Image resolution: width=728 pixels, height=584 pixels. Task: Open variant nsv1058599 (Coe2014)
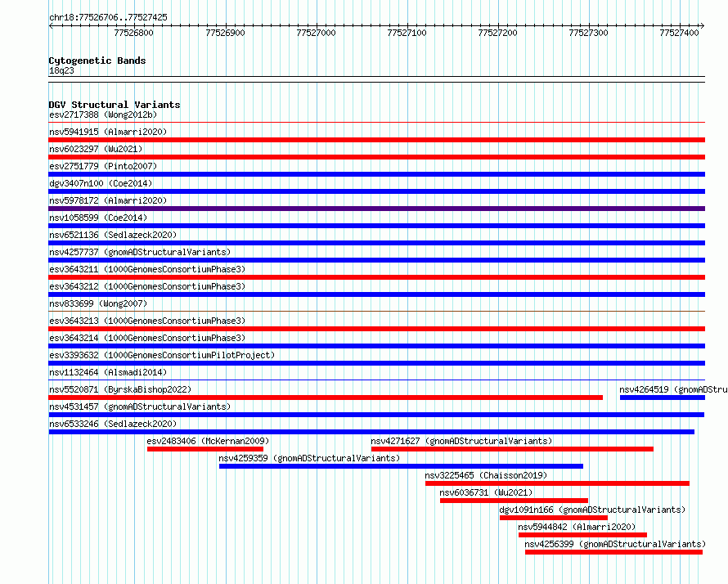[x=98, y=218]
